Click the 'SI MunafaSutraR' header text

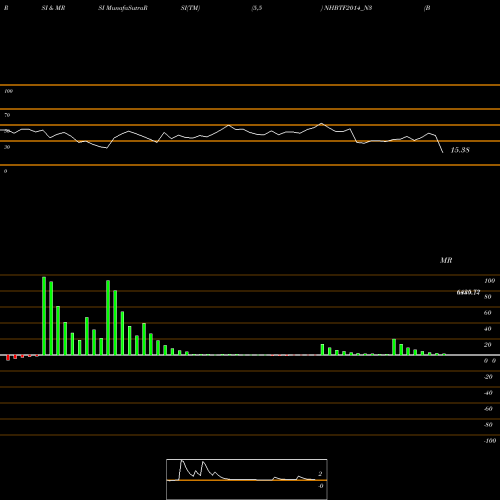point(123,8)
